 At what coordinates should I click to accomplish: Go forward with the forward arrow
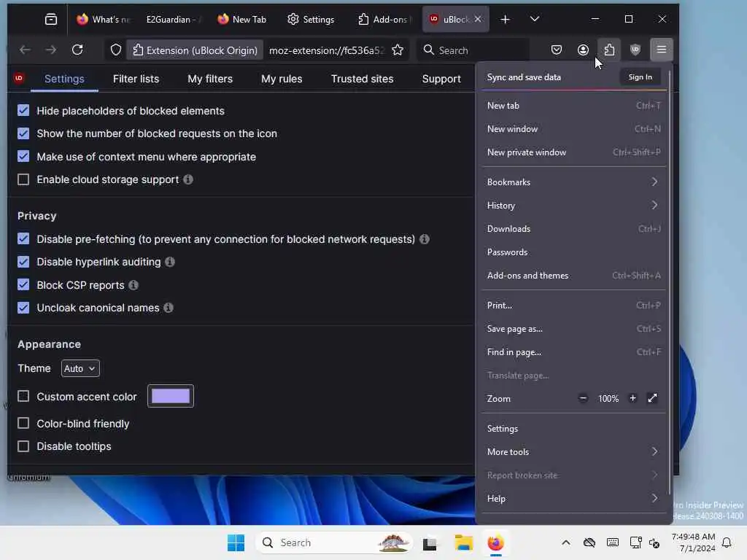[50, 50]
